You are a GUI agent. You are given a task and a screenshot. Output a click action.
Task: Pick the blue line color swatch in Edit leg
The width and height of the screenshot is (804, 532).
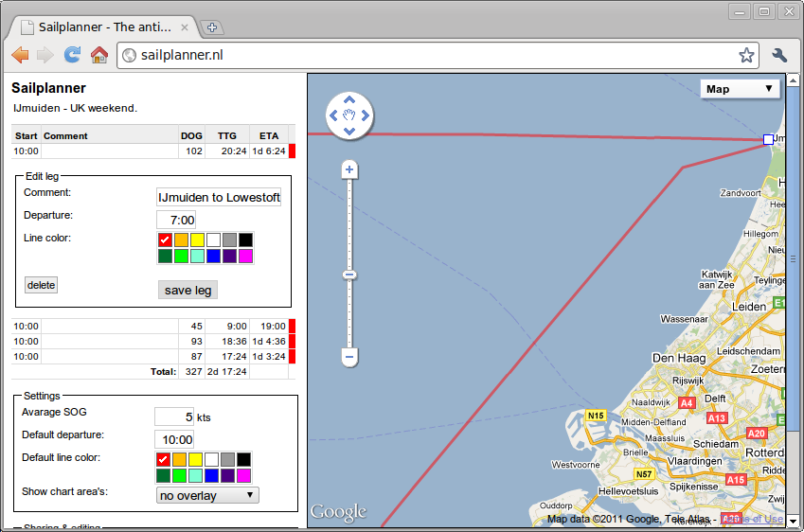coord(213,257)
